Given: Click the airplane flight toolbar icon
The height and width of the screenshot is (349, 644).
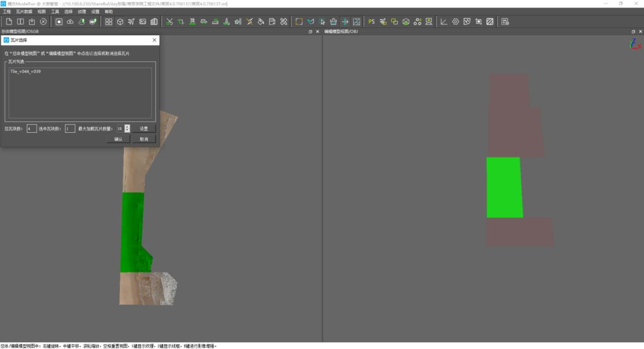Looking at the screenshot, I should pyautogui.click(x=131, y=21).
